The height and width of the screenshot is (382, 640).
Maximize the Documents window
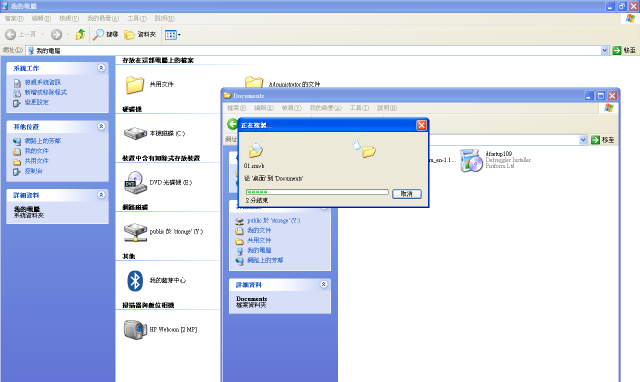600,96
